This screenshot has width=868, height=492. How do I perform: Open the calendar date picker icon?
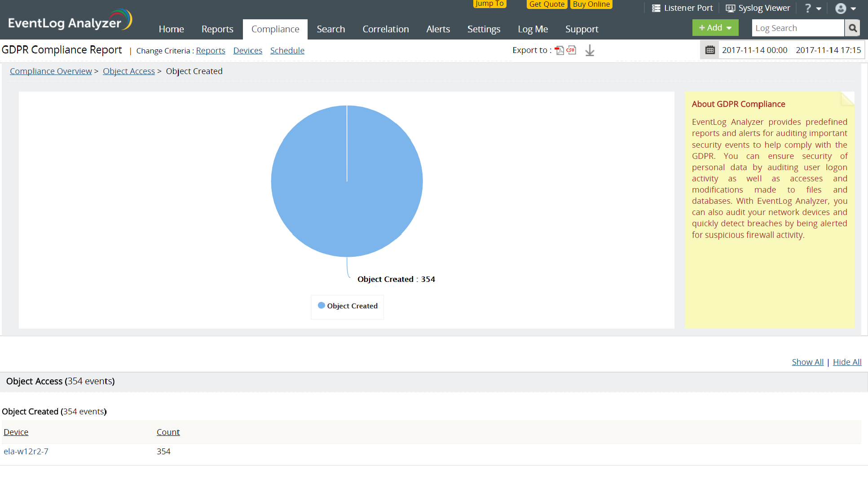point(709,50)
